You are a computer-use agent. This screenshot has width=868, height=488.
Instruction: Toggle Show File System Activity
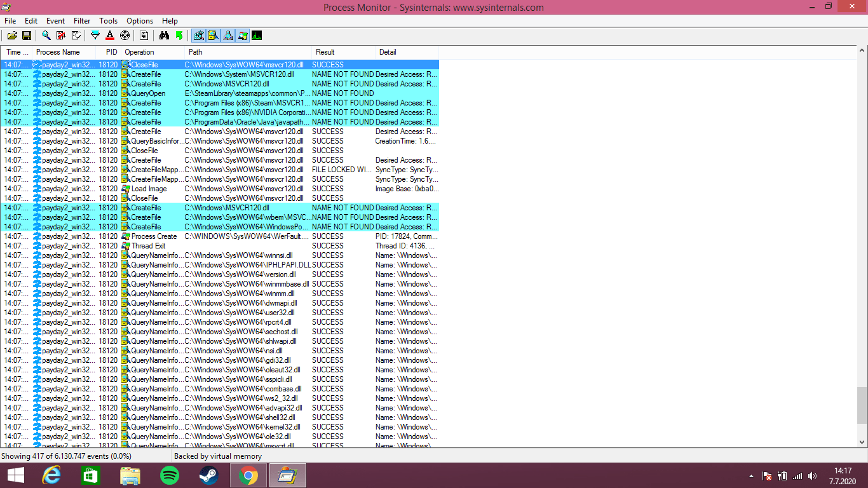213,36
